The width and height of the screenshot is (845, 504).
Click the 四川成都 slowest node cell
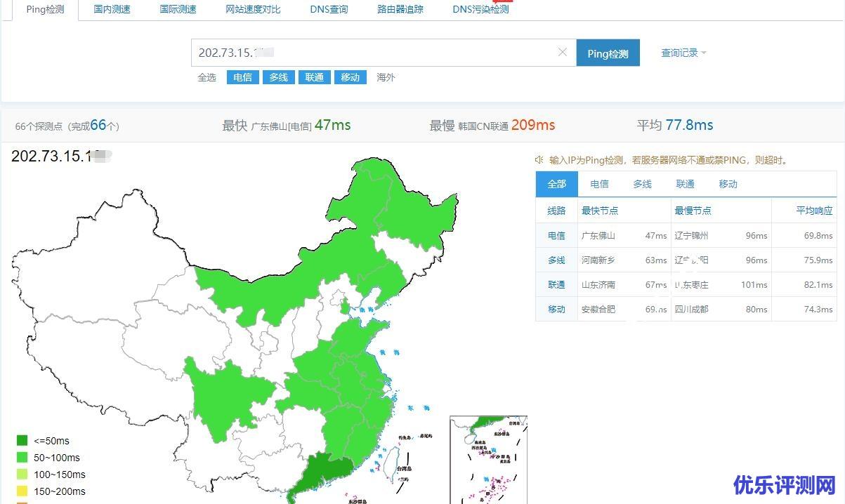coord(691,310)
